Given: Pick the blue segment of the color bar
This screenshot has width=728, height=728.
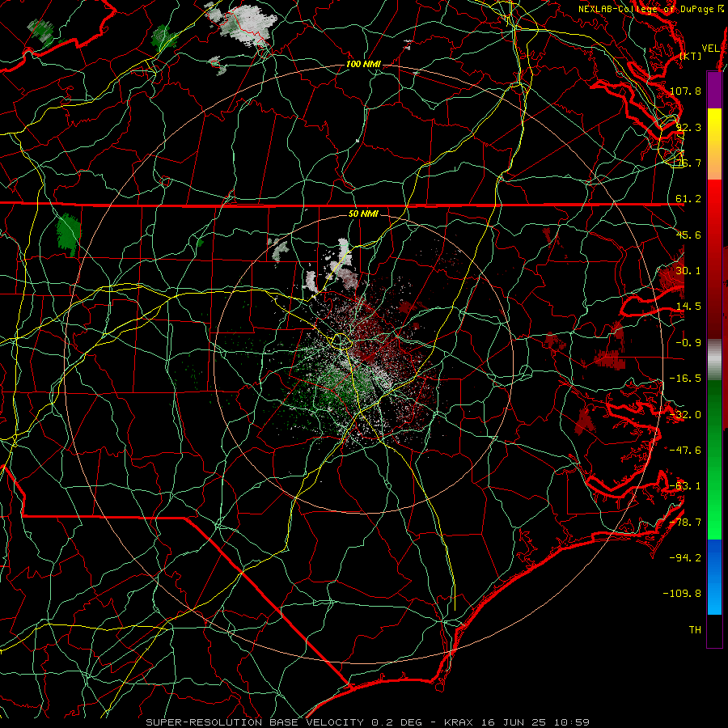Looking at the screenshot, I should tap(714, 577).
